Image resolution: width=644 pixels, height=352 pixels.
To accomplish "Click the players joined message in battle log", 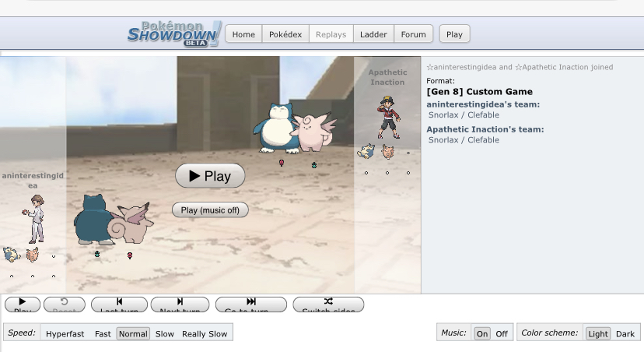I will pyautogui.click(x=520, y=67).
